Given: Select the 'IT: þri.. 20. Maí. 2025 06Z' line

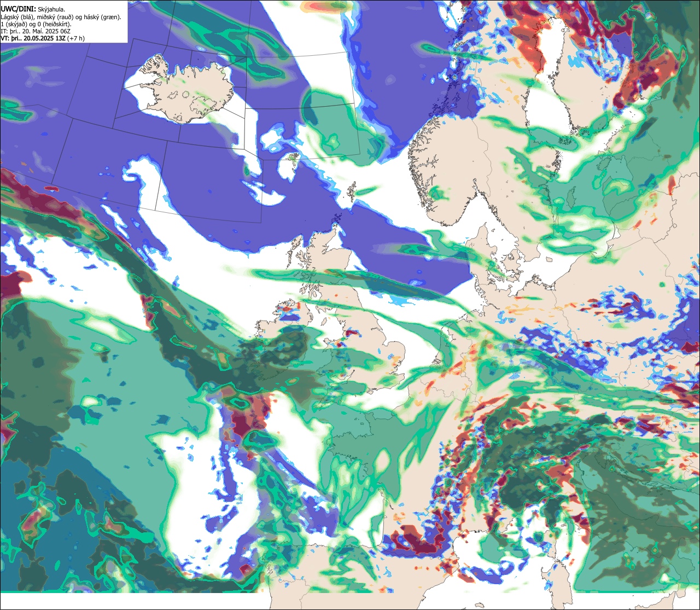Looking at the screenshot, I should click(x=36, y=31).
